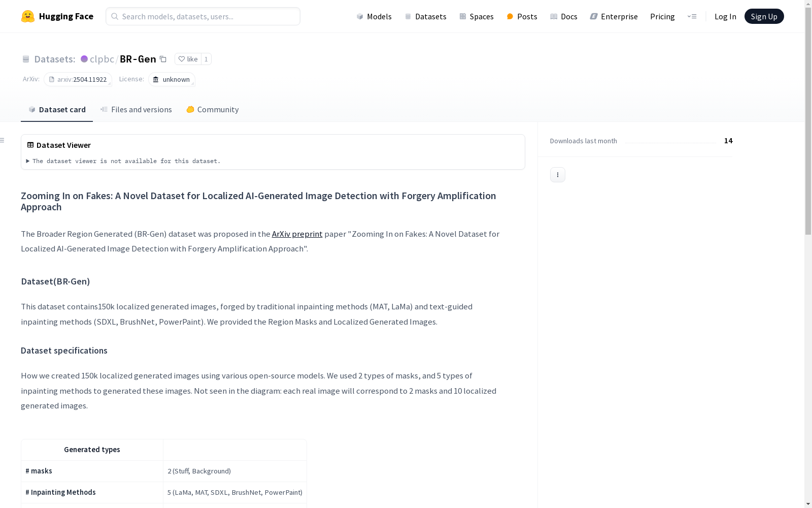Open the Spaces navigation item

click(477, 16)
